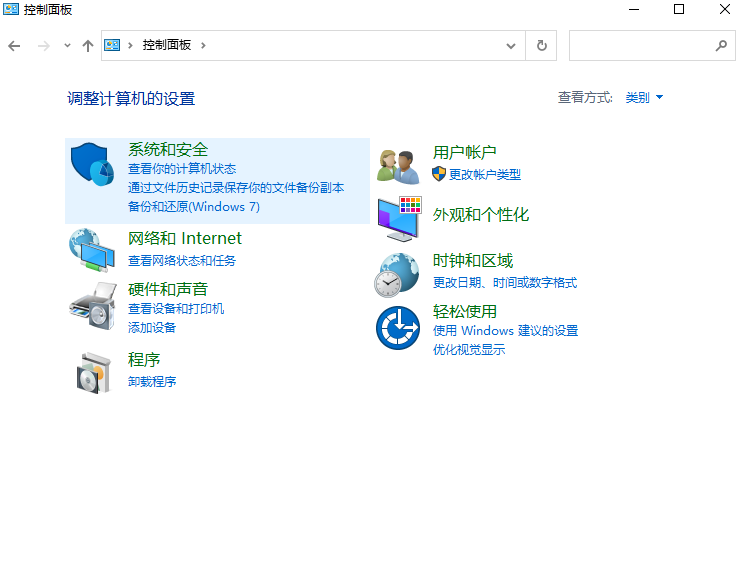Open Appearance and Personalization monitor icon

(x=398, y=218)
